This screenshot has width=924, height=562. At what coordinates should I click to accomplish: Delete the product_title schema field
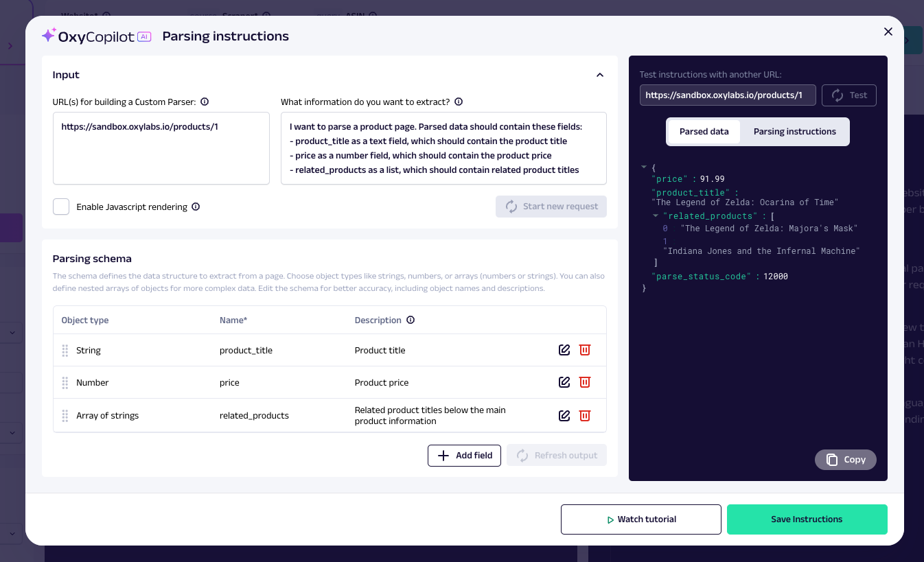(585, 350)
